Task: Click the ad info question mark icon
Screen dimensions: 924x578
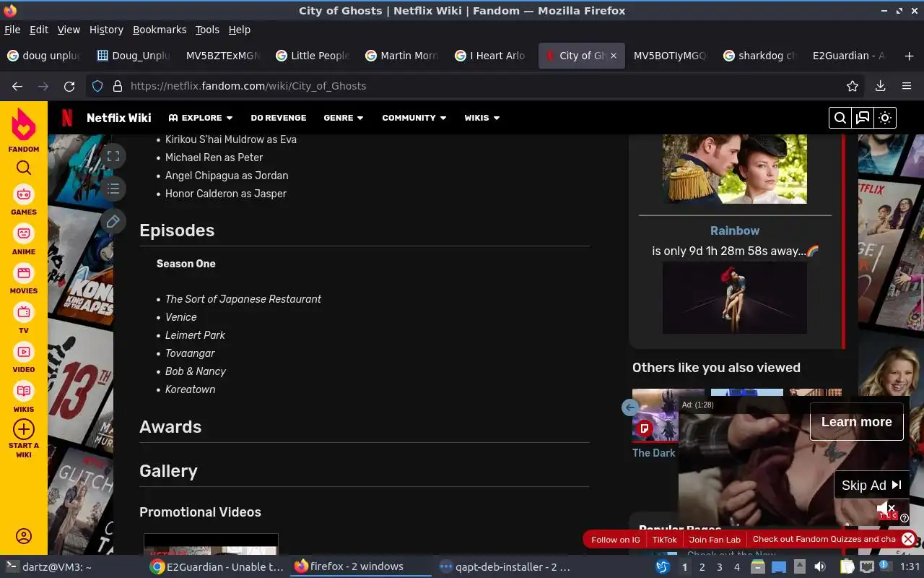Action: [x=905, y=517]
